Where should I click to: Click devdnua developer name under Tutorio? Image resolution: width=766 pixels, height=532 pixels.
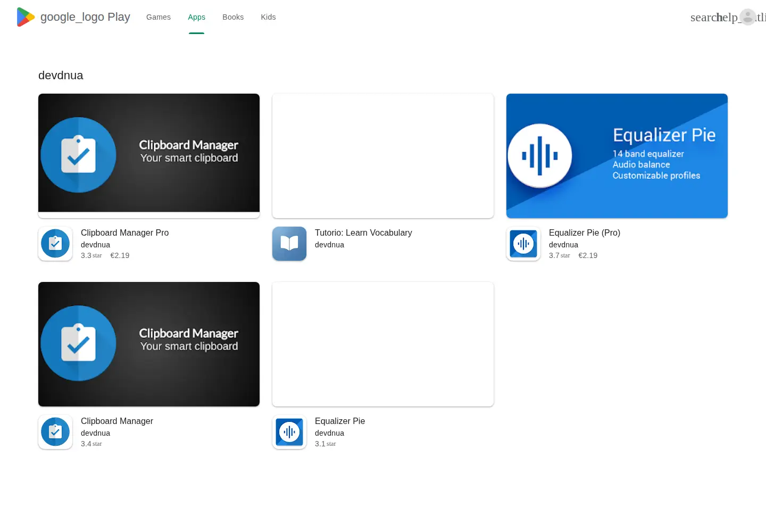coord(329,245)
